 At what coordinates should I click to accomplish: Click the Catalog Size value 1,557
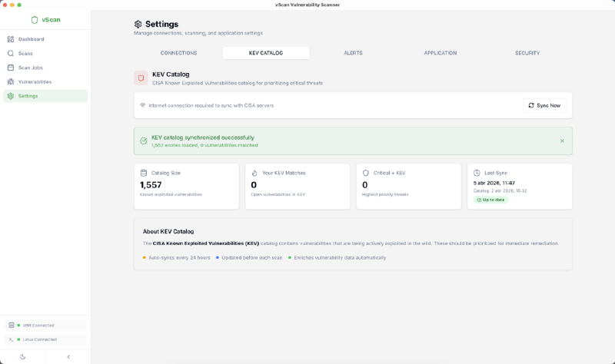(x=151, y=185)
